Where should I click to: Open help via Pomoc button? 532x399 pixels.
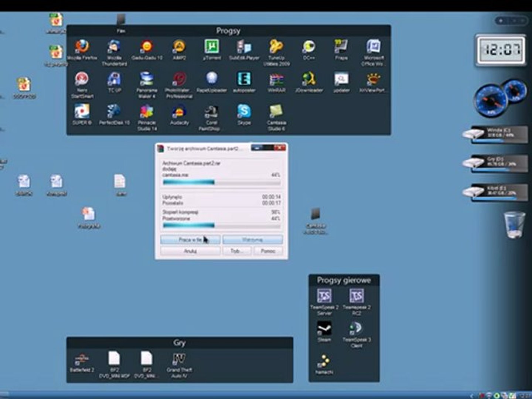[x=268, y=251]
